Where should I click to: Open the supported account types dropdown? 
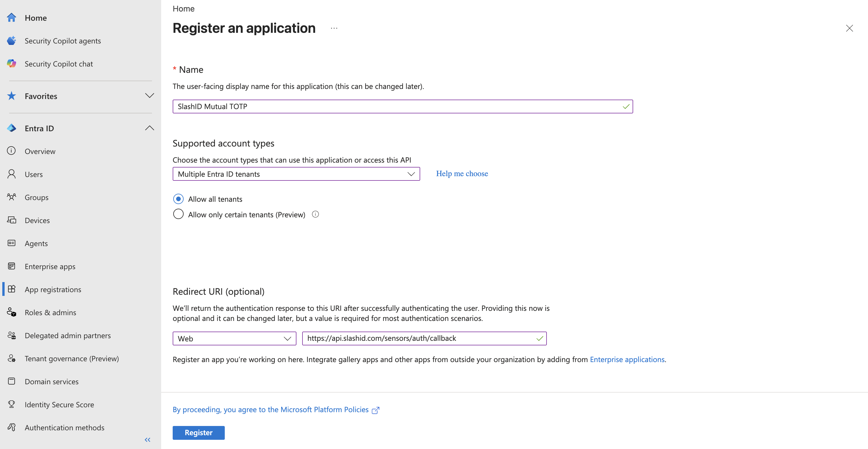point(296,174)
